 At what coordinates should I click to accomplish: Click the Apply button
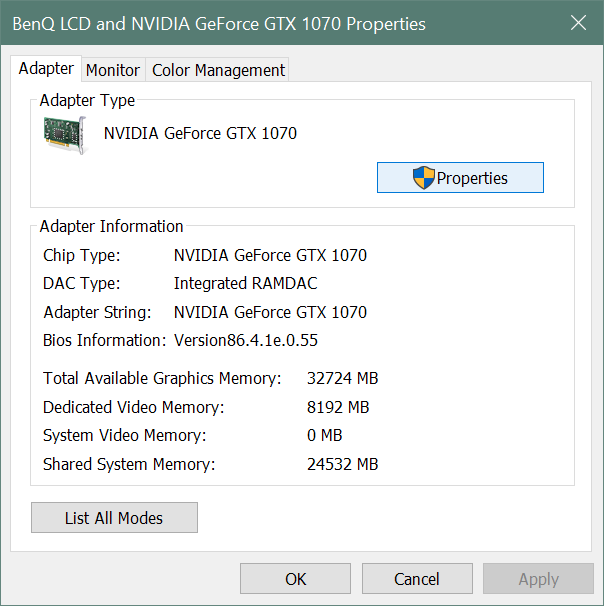pyautogui.click(x=538, y=579)
